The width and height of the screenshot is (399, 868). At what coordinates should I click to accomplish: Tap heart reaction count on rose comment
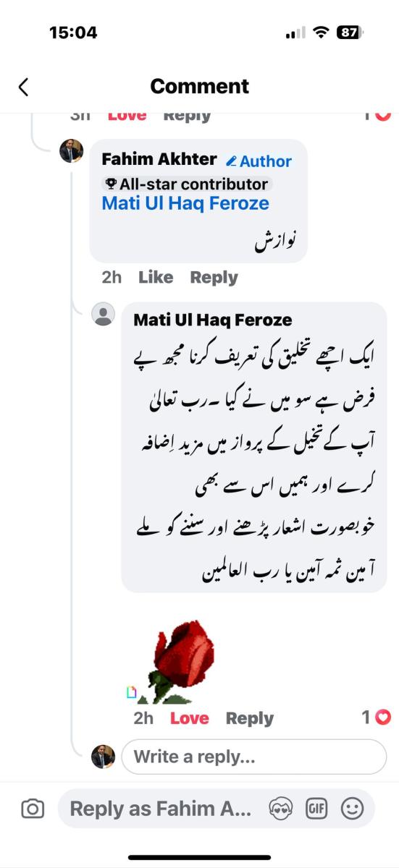pyautogui.click(x=377, y=718)
